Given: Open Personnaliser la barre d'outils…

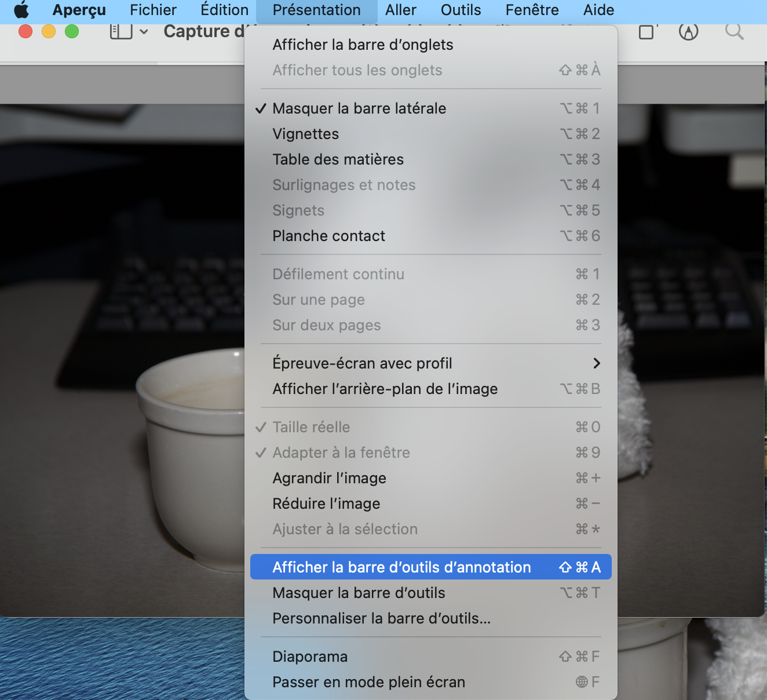Looking at the screenshot, I should point(431,618).
